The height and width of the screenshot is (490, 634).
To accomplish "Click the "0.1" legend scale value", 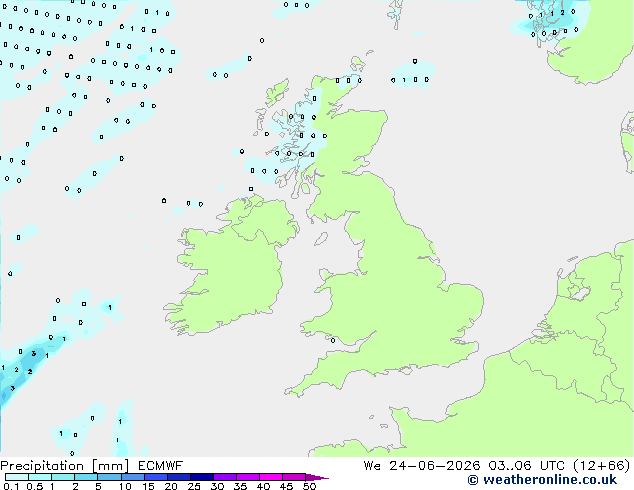I will tap(11, 486).
